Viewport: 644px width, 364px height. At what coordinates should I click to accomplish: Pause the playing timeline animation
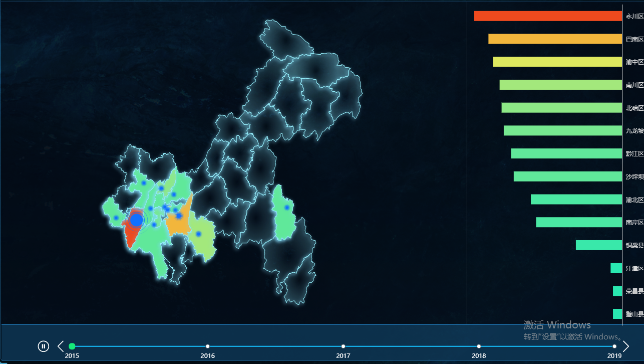(x=43, y=346)
